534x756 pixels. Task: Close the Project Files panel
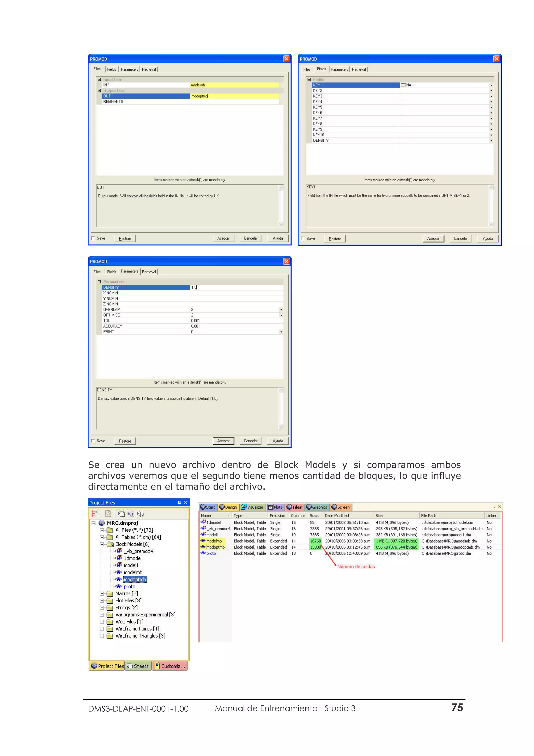click(x=186, y=502)
